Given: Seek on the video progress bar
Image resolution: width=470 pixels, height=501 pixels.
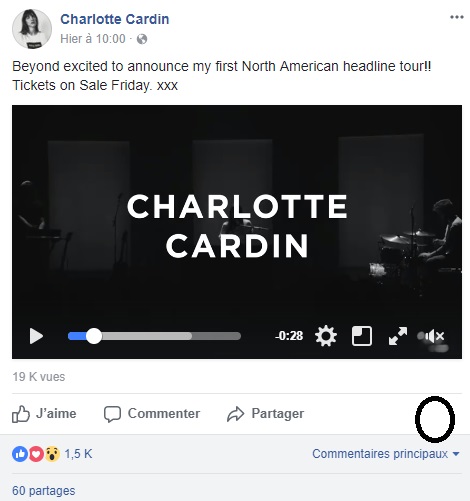Looking at the screenshot, I should [154, 336].
